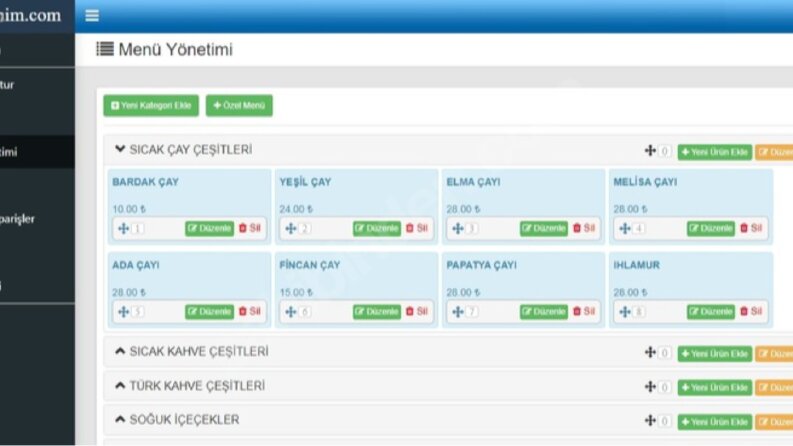Screen dimensions: 793x446
Task: Edit the IHLAMUR product
Action: pos(711,311)
